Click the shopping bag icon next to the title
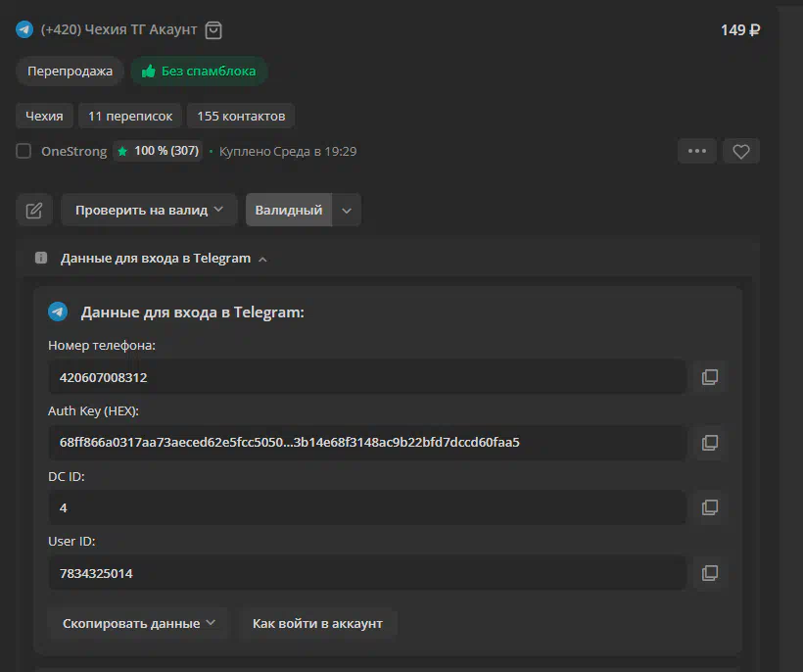This screenshot has height=672, width=803. click(213, 30)
